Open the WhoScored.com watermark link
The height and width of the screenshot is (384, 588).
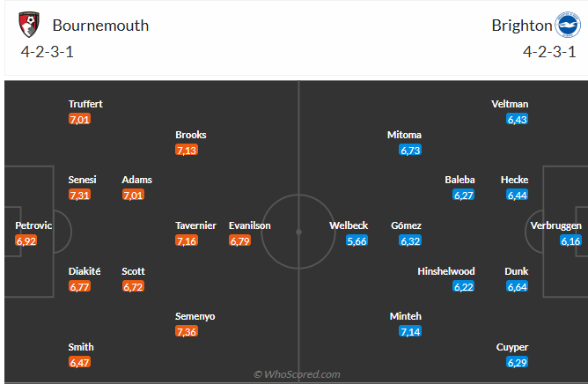[x=296, y=374]
